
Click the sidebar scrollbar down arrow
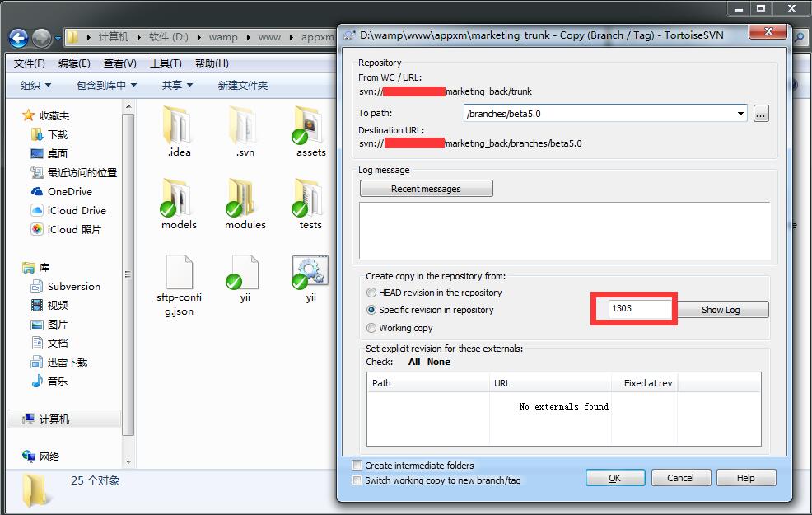[x=128, y=461]
